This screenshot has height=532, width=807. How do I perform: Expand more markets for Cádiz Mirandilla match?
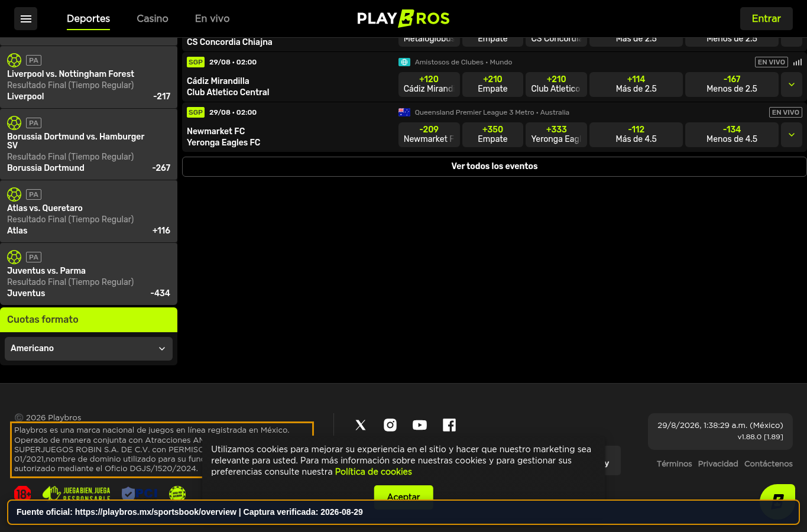792,85
